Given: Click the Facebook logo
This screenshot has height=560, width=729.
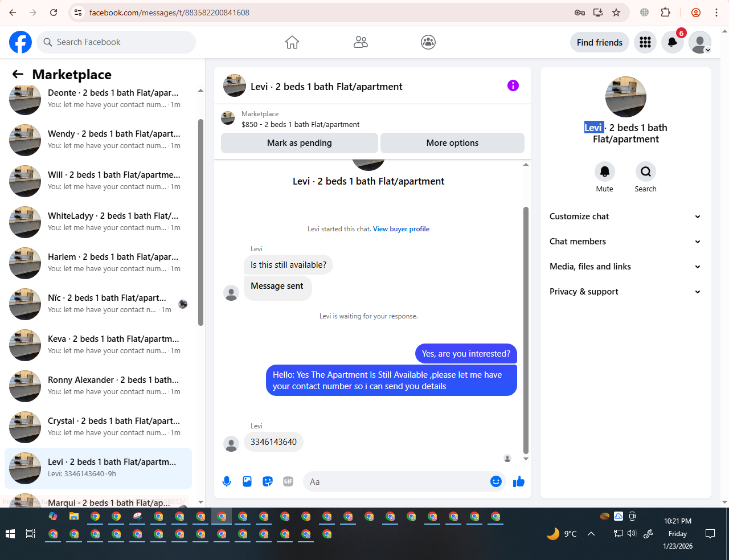Looking at the screenshot, I should 21,42.
